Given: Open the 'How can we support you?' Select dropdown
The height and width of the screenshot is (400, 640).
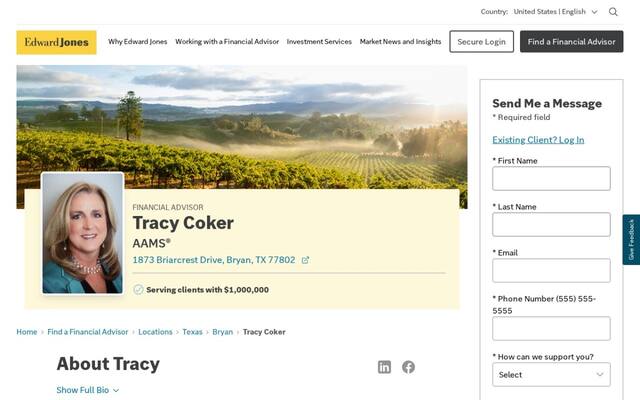Looking at the screenshot, I should (x=551, y=374).
